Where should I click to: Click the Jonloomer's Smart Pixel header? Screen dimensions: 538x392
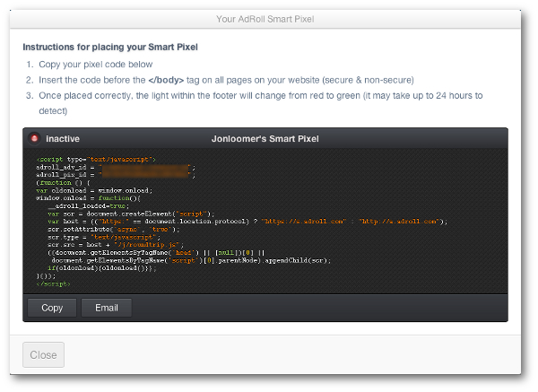pos(265,139)
